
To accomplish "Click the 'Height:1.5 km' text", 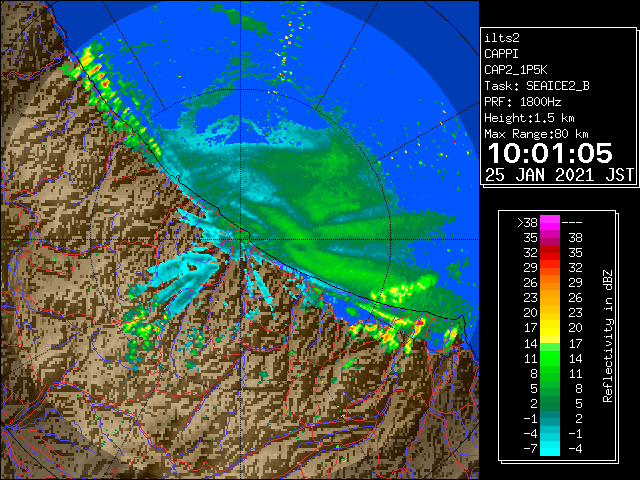I will 529,118.
